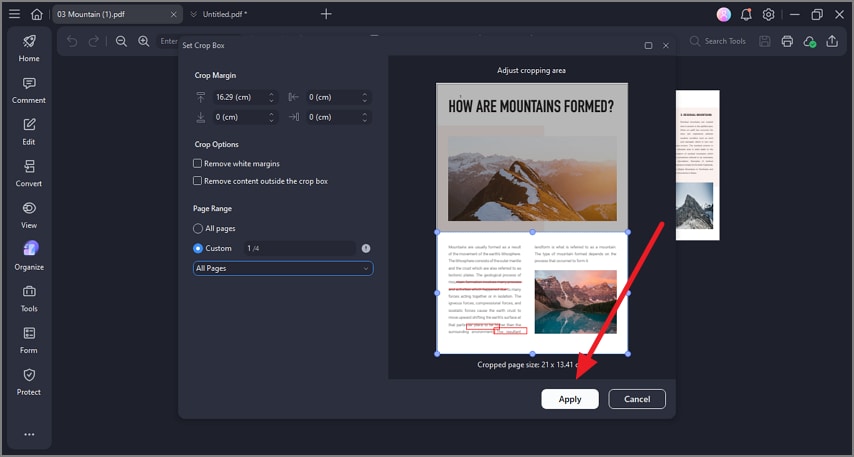Viewport: 854px width, 457px height.
Task: Click the Search Tools field
Action: (x=719, y=41)
